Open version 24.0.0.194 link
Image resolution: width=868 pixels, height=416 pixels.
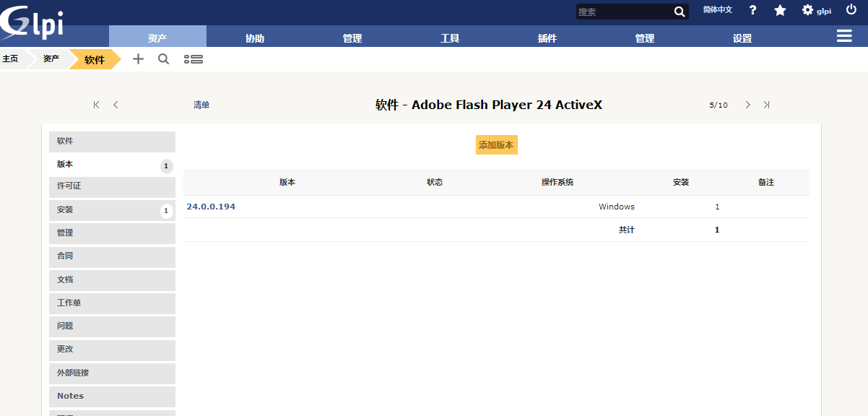[211, 207]
